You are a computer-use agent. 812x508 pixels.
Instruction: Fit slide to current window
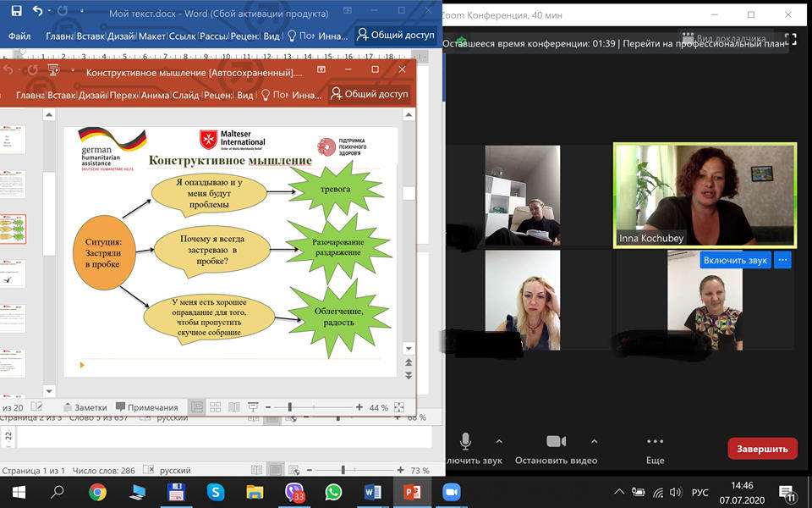398,408
